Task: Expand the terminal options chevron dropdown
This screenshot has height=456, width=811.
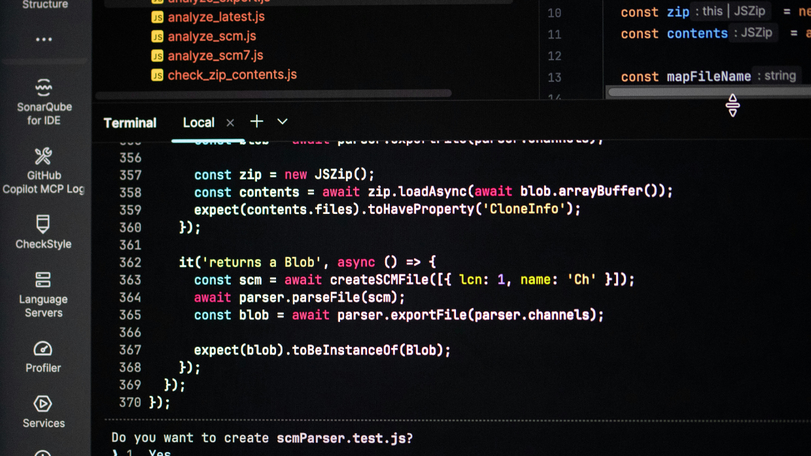Action: (x=282, y=122)
